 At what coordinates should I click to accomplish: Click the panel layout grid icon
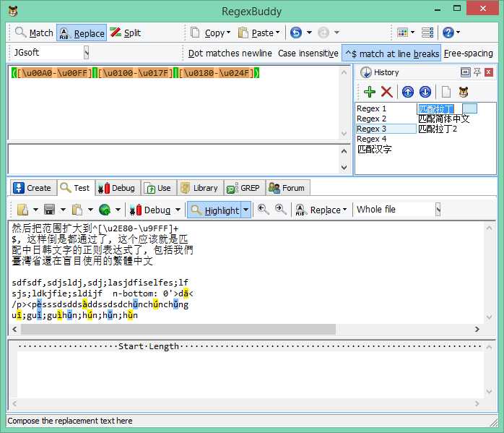click(402, 33)
